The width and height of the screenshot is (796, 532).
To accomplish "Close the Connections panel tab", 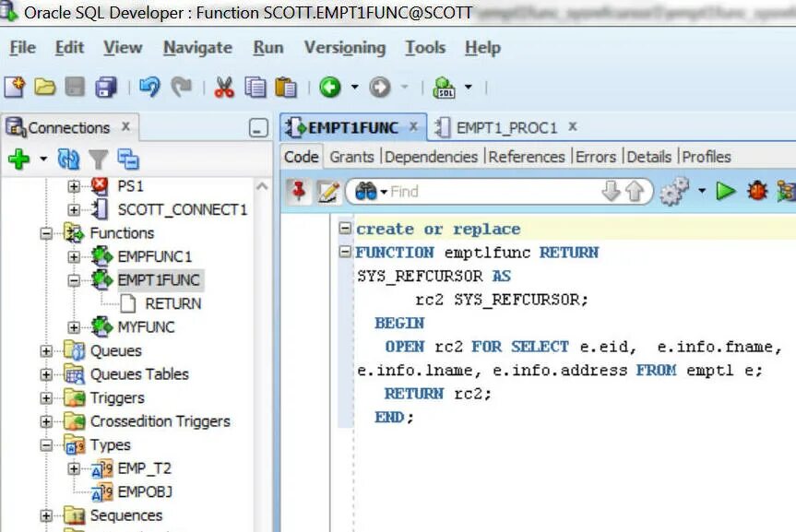I will 125,126.
